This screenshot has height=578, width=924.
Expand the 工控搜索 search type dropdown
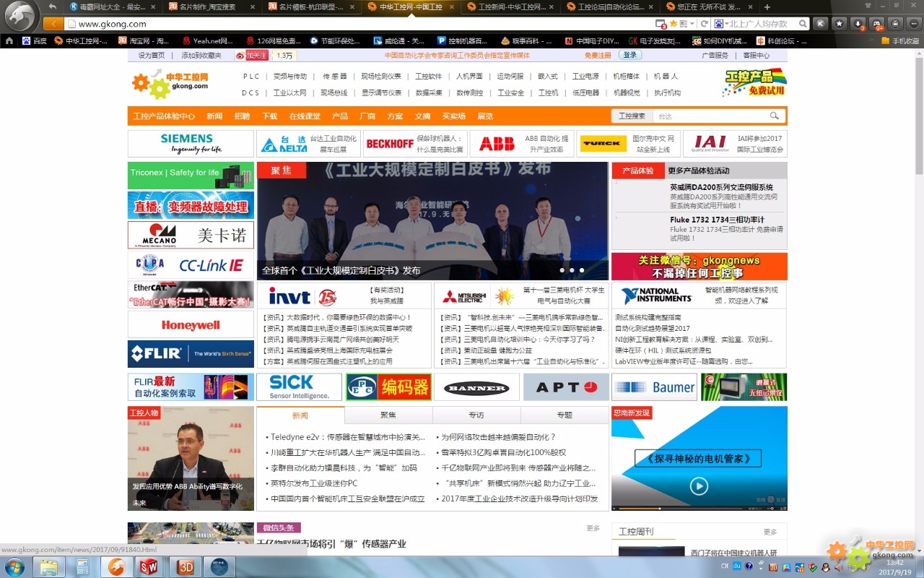[632, 116]
